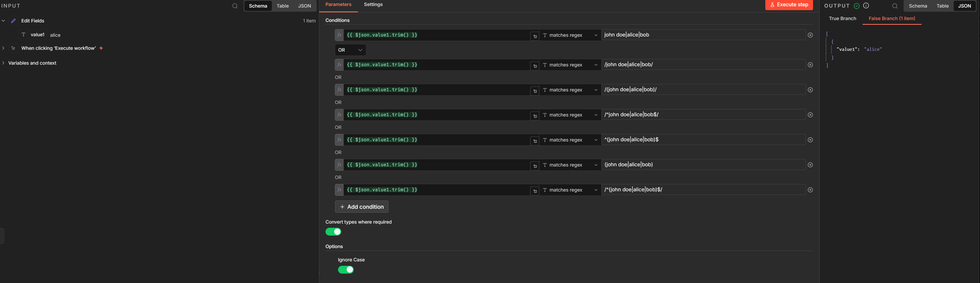Screen dimensions: 980x283
Task: Click the pencil icon beside Edit Fields
Action: tap(13, 21)
